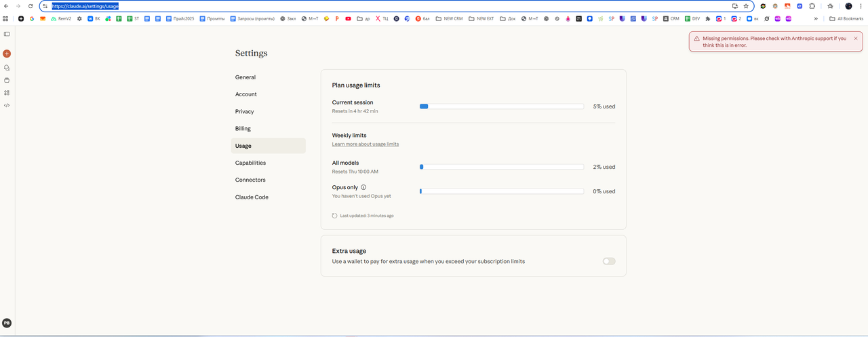868x337 pixels.
Task: Dismiss the Missing permissions error toast
Action: (856, 39)
